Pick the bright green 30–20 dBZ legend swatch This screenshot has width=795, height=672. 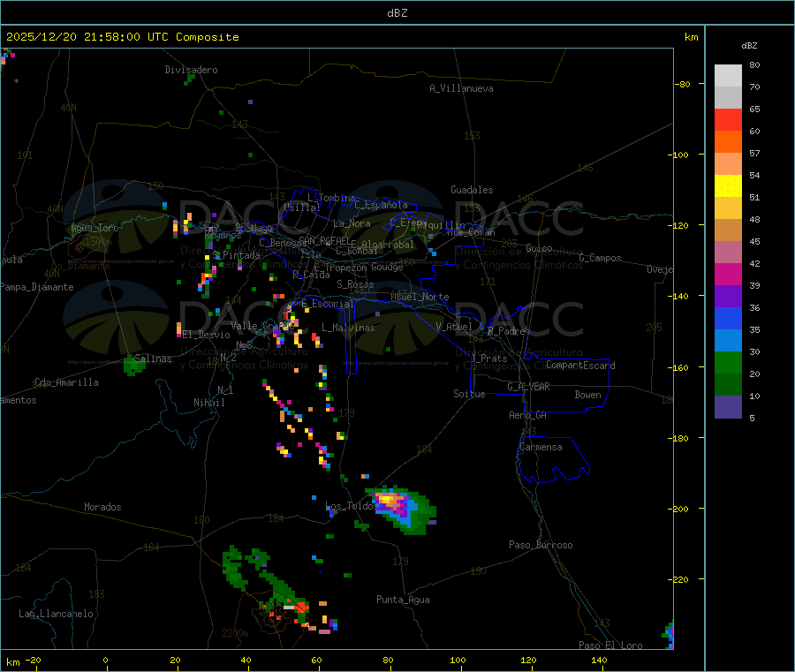pos(728,363)
